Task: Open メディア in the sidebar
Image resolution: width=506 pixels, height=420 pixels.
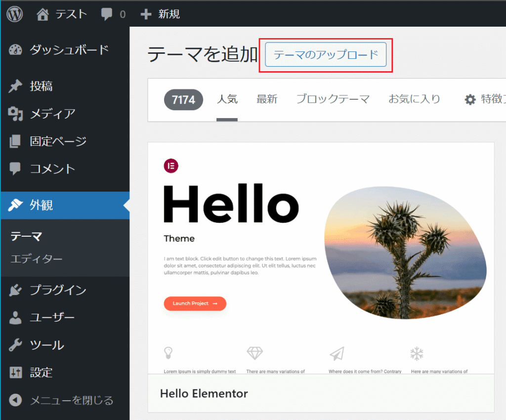Action: [x=52, y=114]
